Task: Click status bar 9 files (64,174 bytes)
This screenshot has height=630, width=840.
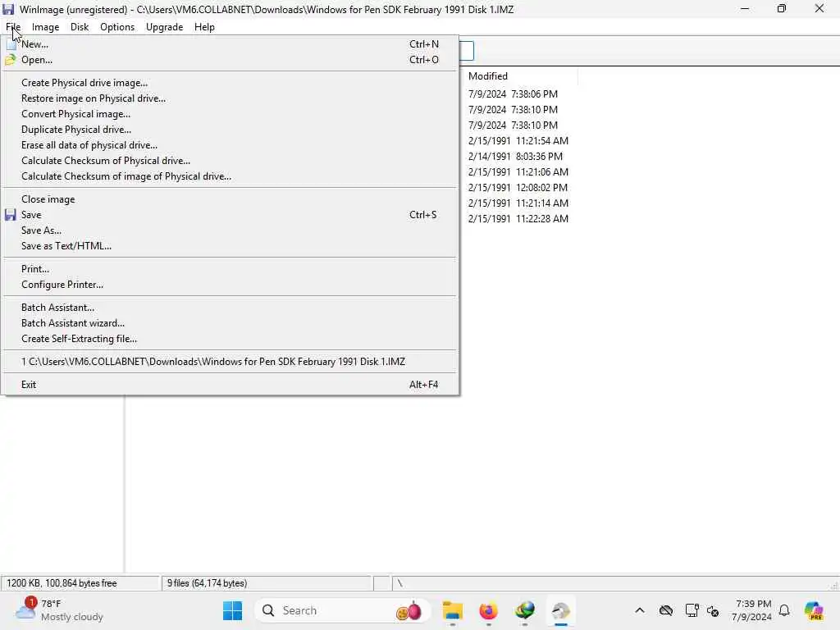Action: point(207,583)
